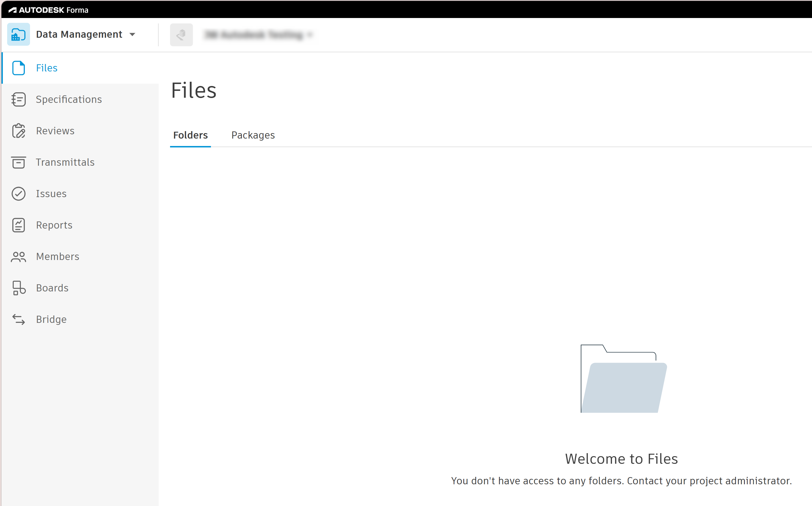812x506 pixels.
Task: Click the Transmittals archive icon
Action: pos(18,162)
